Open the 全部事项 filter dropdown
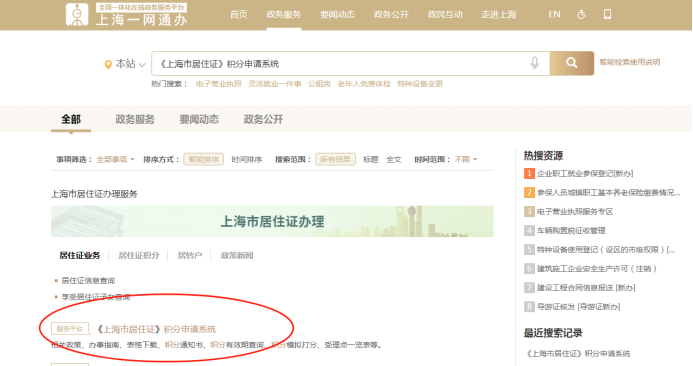The width and height of the screenshot is (693, 366). 115,160
